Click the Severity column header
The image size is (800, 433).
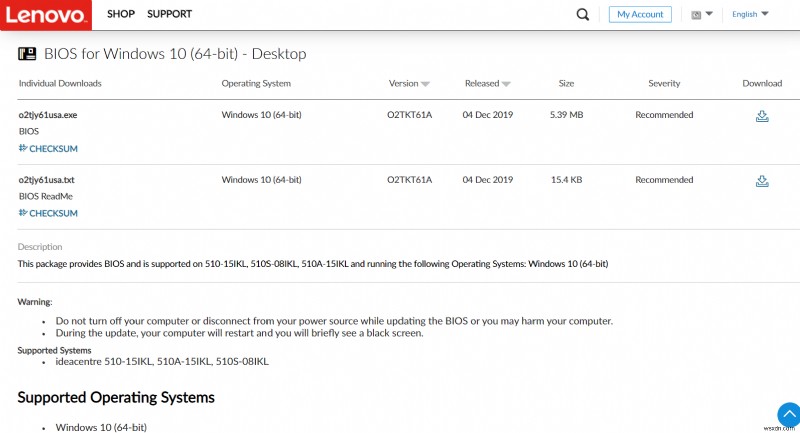point(664,83)
